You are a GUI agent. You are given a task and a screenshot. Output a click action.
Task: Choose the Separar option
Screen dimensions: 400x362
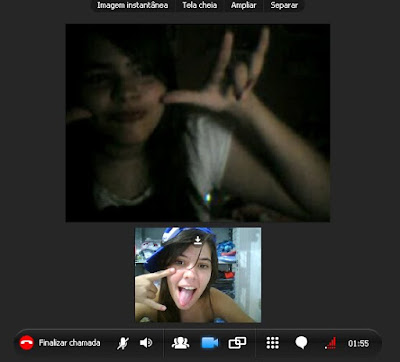284,5
